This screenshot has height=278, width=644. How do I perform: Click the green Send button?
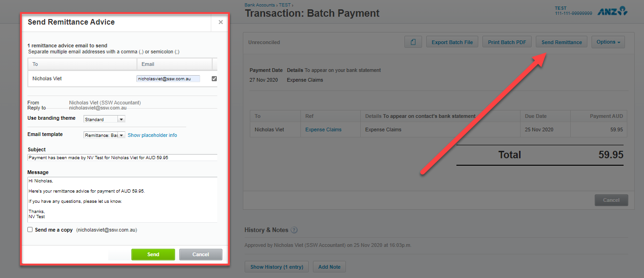[x=153, y=254]
